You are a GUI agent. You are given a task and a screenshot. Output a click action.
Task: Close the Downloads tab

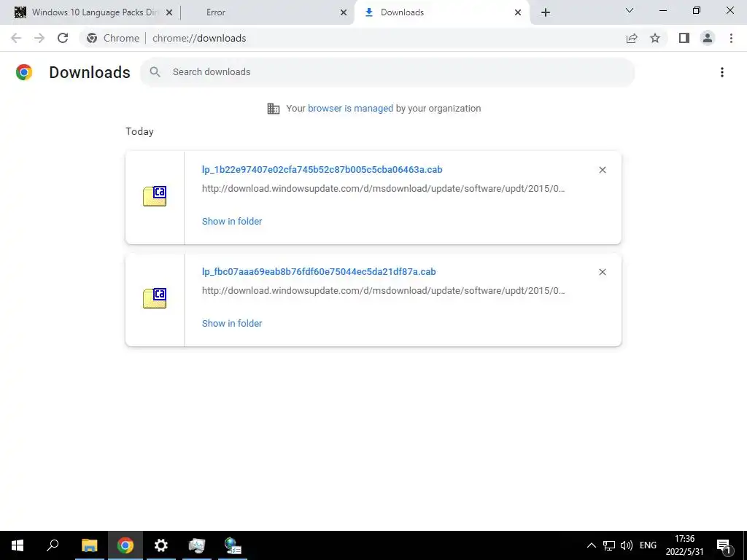518,13
